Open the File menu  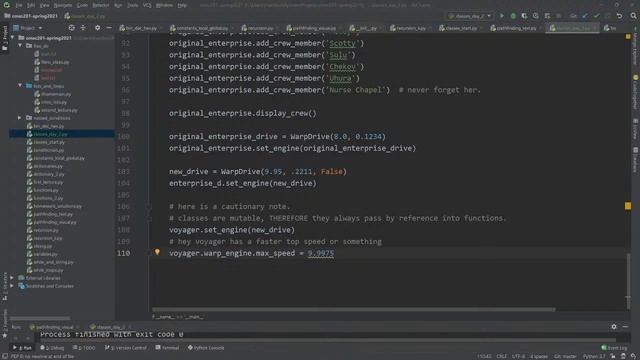[x=19, y=5]
